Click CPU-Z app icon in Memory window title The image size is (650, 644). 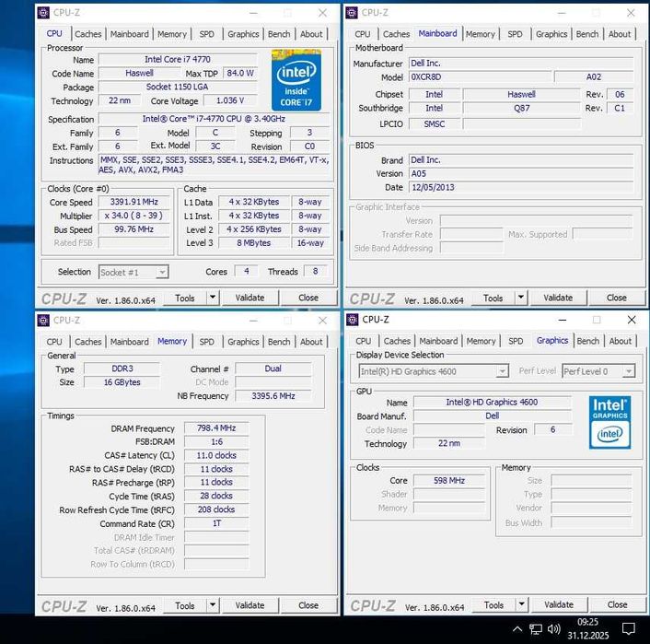tap(43, 321)
